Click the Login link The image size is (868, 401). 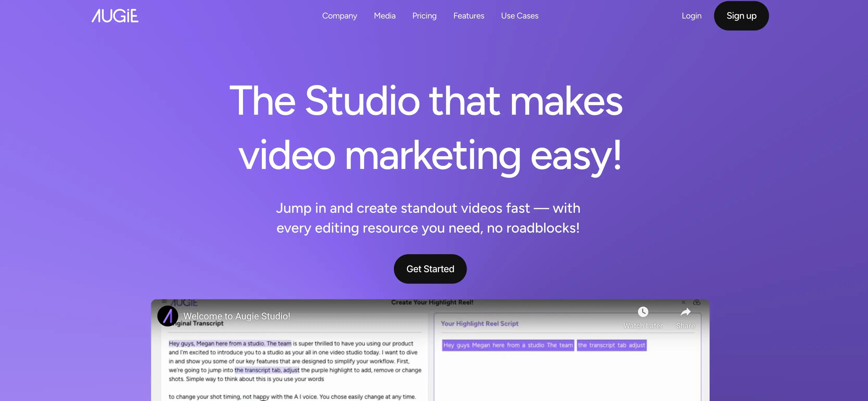click(691, 15)
